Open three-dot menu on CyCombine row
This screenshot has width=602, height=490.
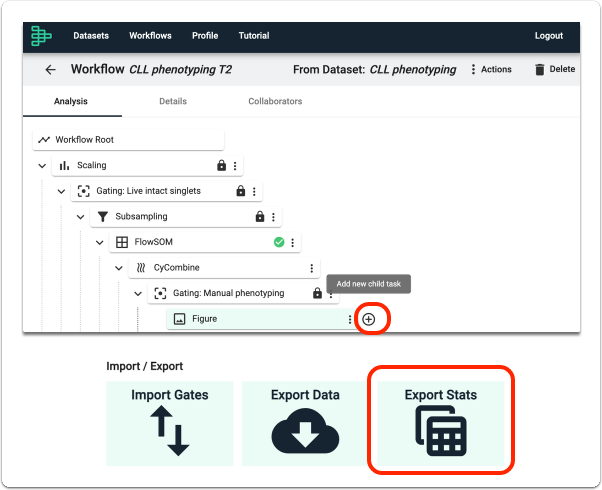(x=312, y=268)
